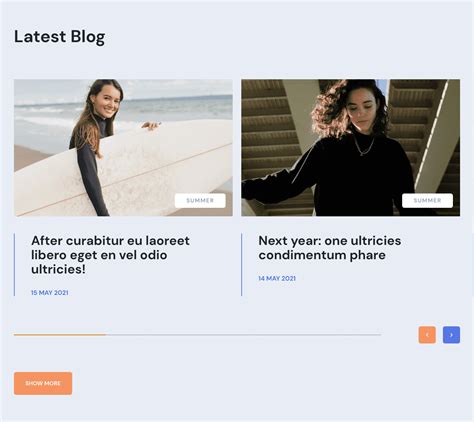The image size is (474, 422).
Task: Click the smiling surfer's face
Action: coord(107,100)
